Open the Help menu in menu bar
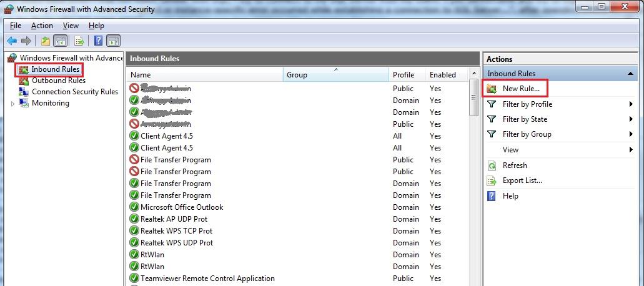Screen dimensions: 644x286 pos(96,26)
